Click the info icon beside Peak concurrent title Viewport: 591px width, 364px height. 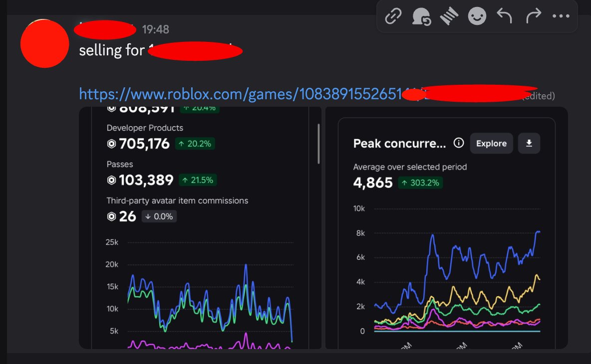tap(458, 143)
